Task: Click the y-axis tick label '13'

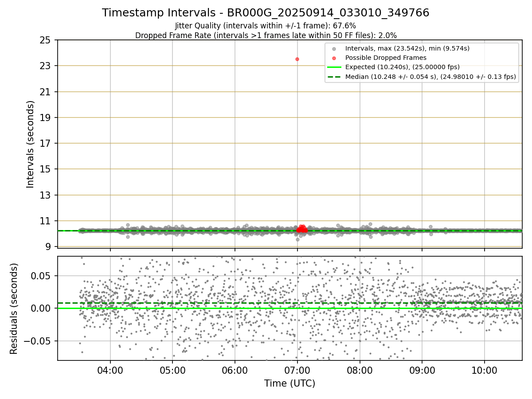Action: [46, 195]
